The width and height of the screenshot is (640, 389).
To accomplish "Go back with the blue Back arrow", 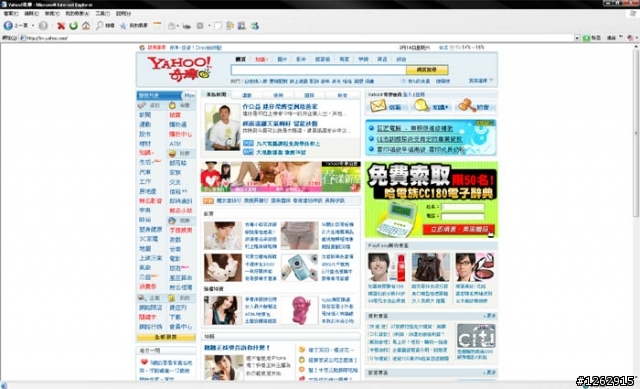I will click(x=8, y=26).
